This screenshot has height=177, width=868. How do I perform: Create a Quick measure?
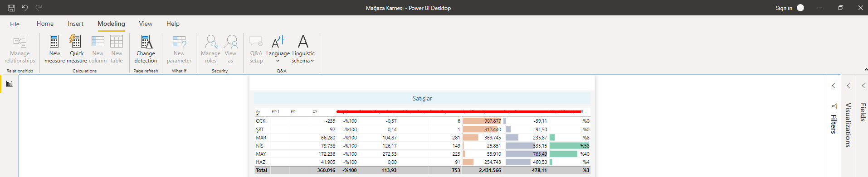pyautogui.click(x=77, y=49)
